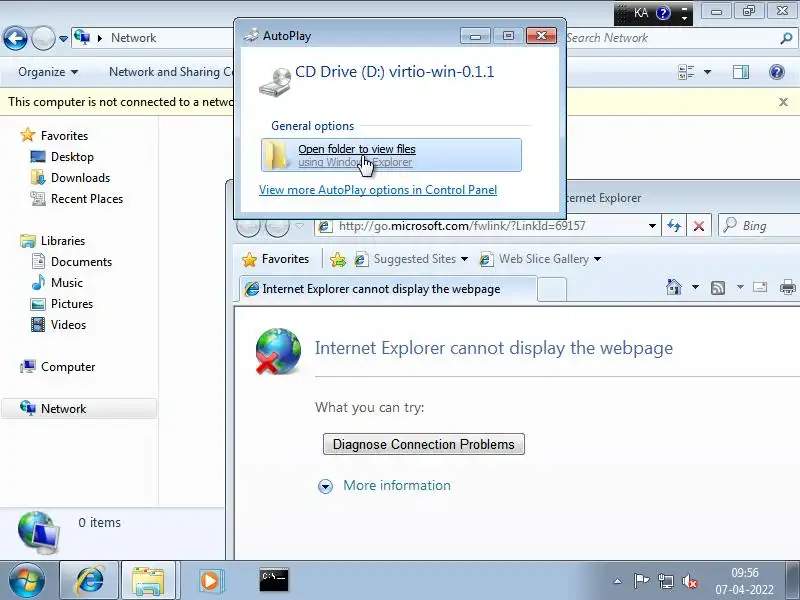Open the Windows Start menu
Image resolution: width=800 pixels, height=600 pixels.
(27, 580)
